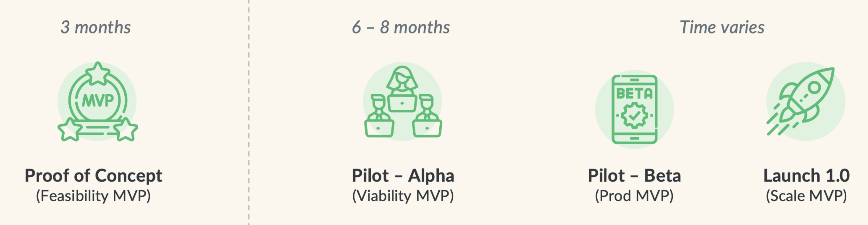Click the "(Scale MVP)" subtitle
The width and height of the screenshot is (868, 225).
point(806,196)
